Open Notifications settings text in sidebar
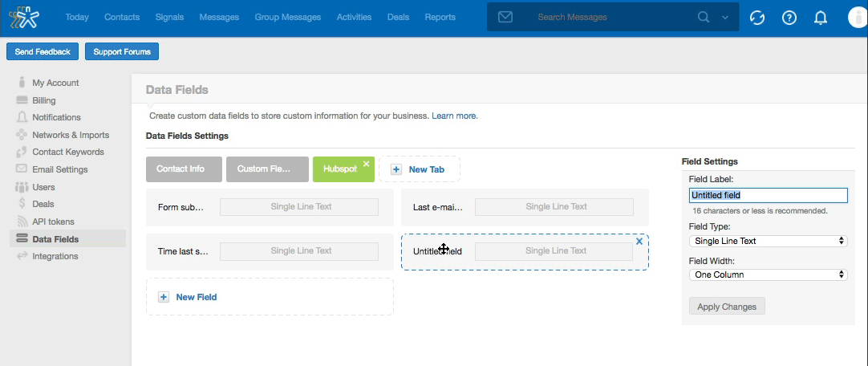The image size is (868, 366). (x=56, y=117)
